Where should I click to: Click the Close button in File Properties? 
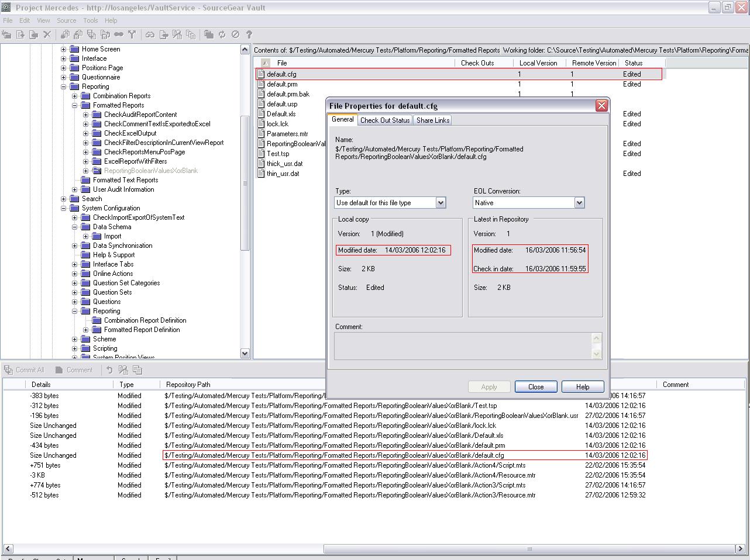click(x=536, y=387)
